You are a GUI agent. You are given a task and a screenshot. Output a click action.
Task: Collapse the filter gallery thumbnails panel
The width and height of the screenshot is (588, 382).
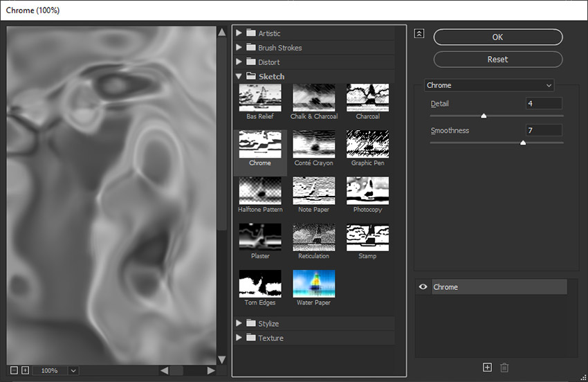coord(419,33)
